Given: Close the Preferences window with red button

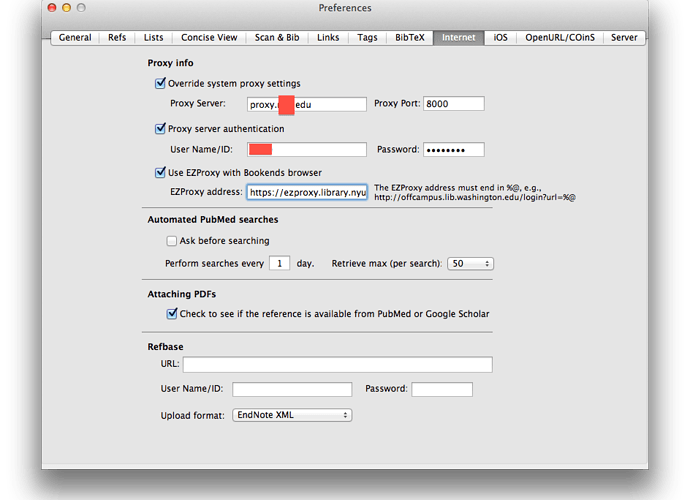Looking at the screenshot, I should pos(52,8).
